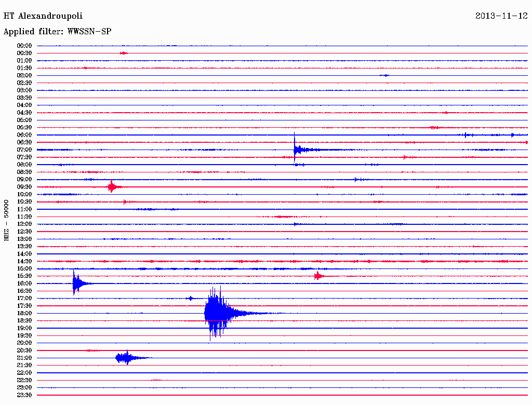Select the 18:00 time label
This screenshot has width=532, height=405.
tap(24, 314)
